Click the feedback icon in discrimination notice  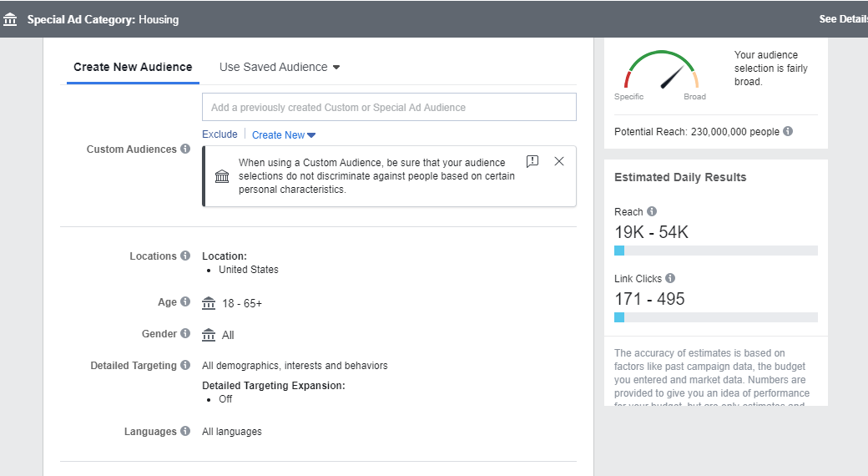point(532,161)
